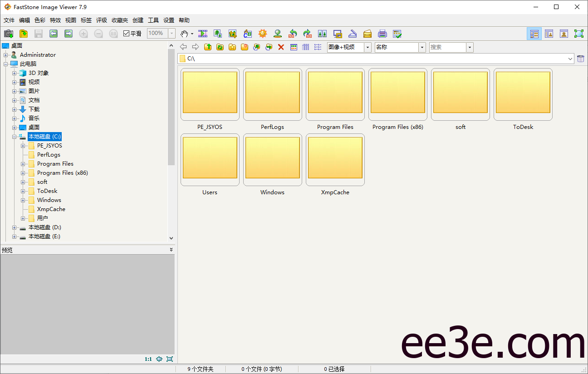The image size is (588, 374).
Task: Launch the slideshow tool
Action: (203, 34)
